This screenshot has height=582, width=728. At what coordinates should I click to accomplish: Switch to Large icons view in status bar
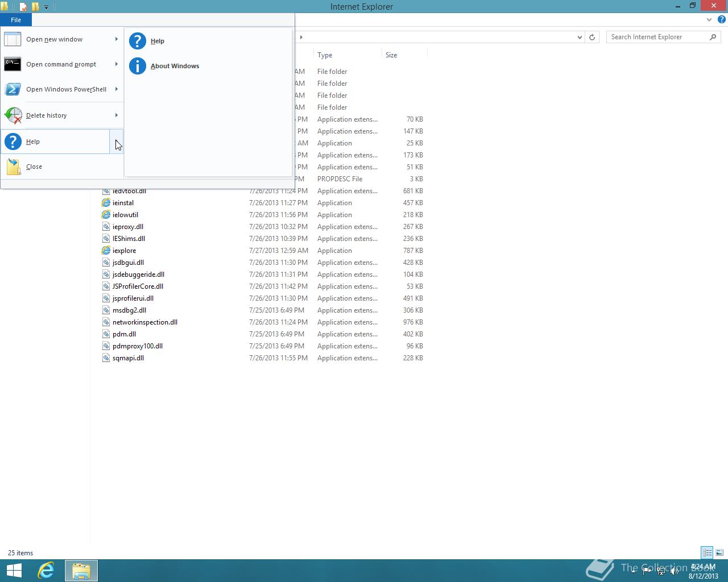[719, 552]
